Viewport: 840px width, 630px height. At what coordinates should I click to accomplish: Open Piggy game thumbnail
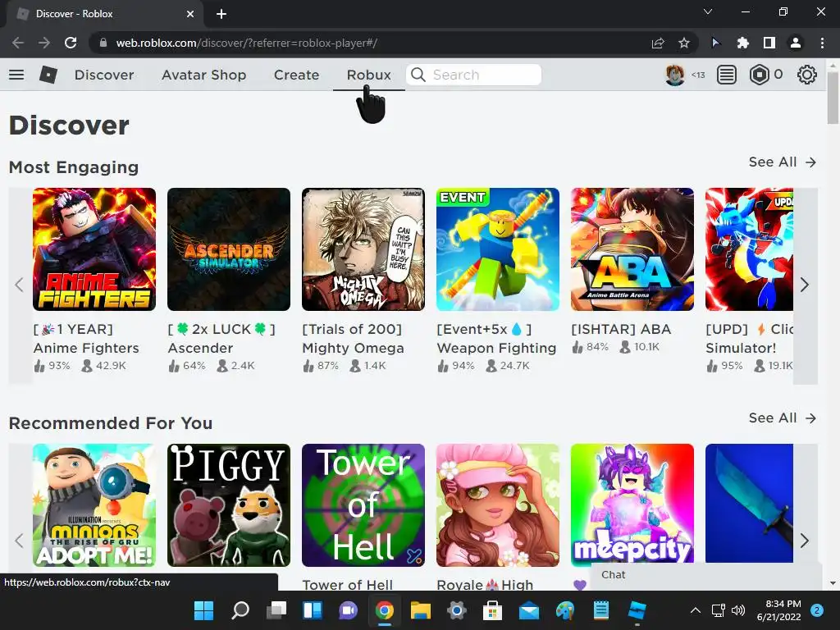click(x=229, y=505)
